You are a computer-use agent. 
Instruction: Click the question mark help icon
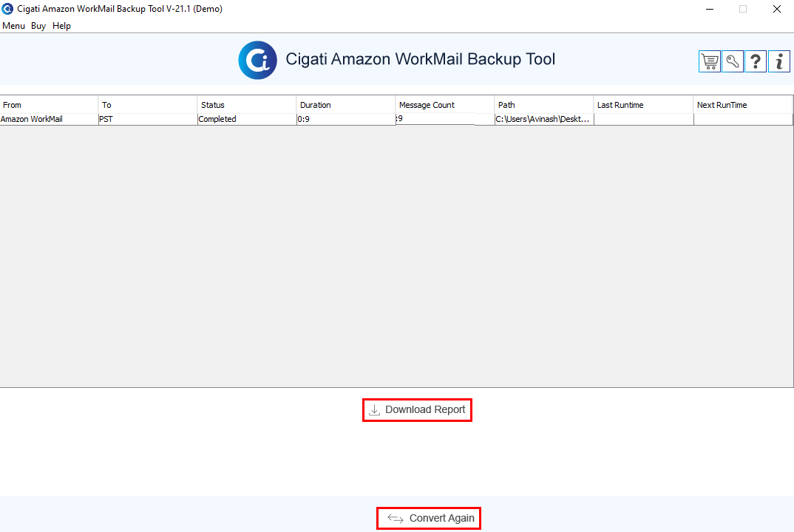pos(756,62)
